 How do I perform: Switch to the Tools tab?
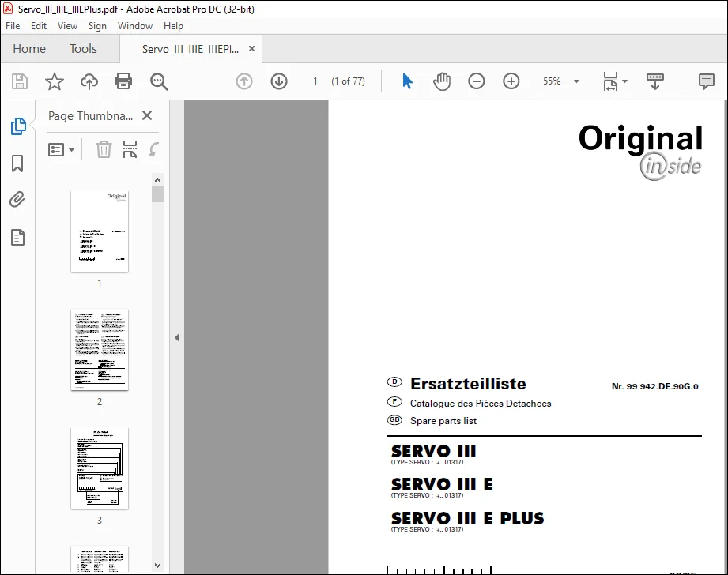click(x=83, y=49)
